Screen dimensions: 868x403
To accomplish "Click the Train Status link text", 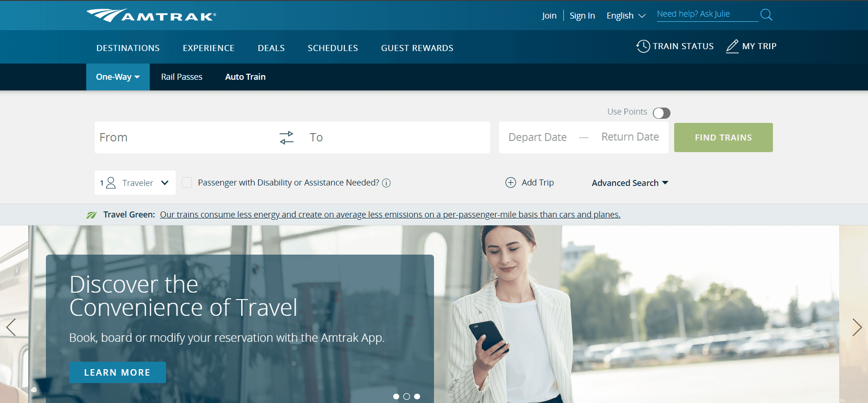I will pos(683,46).
